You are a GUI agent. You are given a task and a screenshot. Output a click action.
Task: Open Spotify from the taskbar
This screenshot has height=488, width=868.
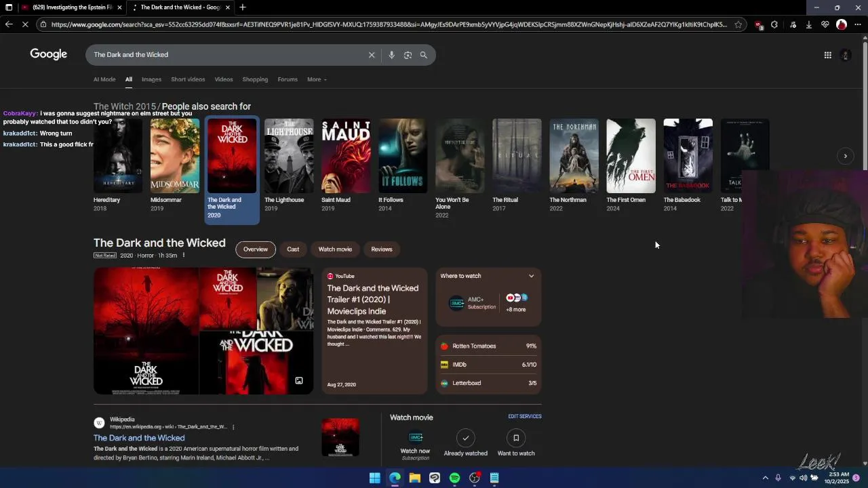(454, 478)
